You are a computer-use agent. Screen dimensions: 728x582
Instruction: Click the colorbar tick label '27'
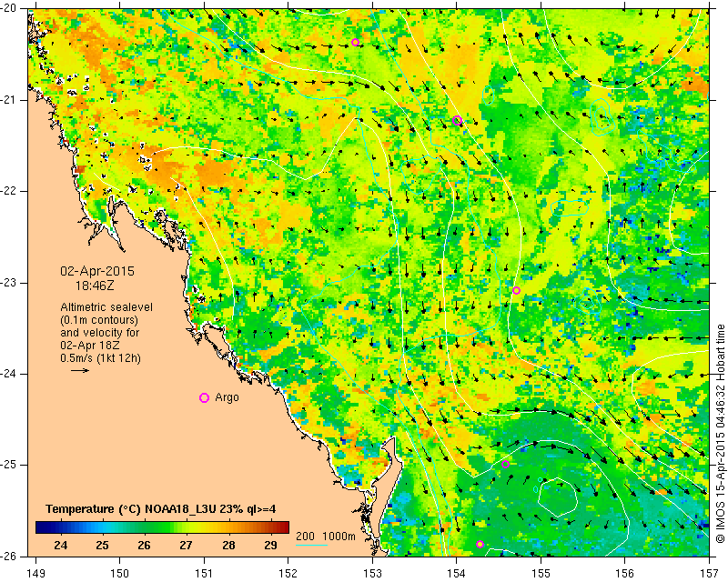[187, 546]
